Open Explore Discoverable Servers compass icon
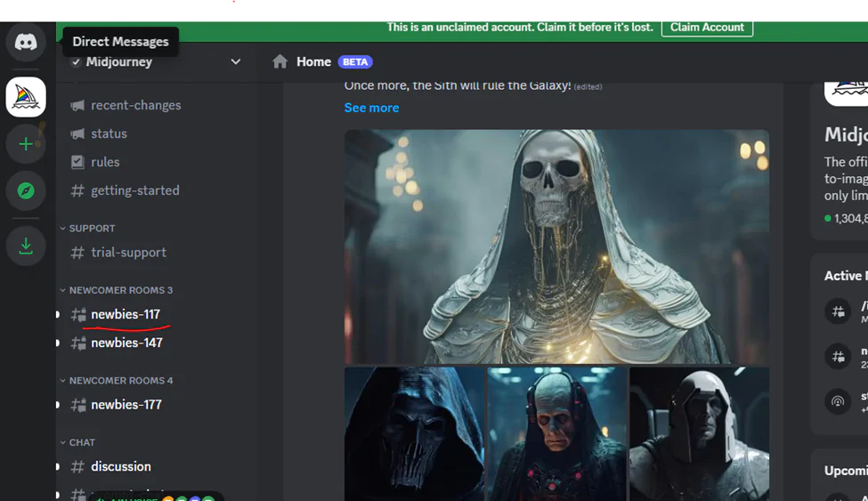The image size is (868, 501). click(26, 191)
